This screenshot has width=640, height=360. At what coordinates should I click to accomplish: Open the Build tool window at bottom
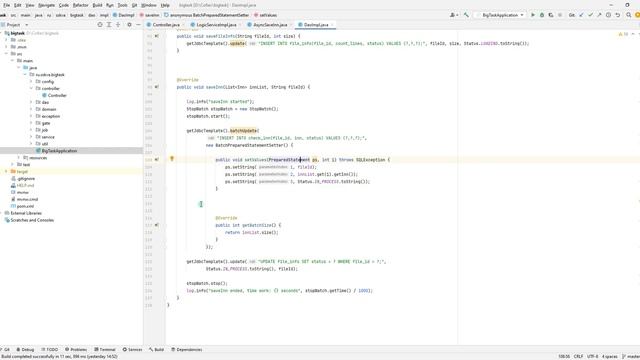(x=157, y=350)
